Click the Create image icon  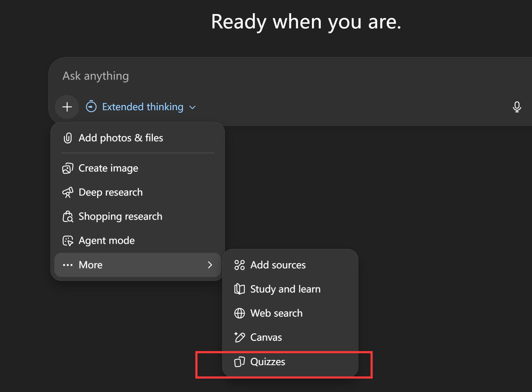(68, 168)
